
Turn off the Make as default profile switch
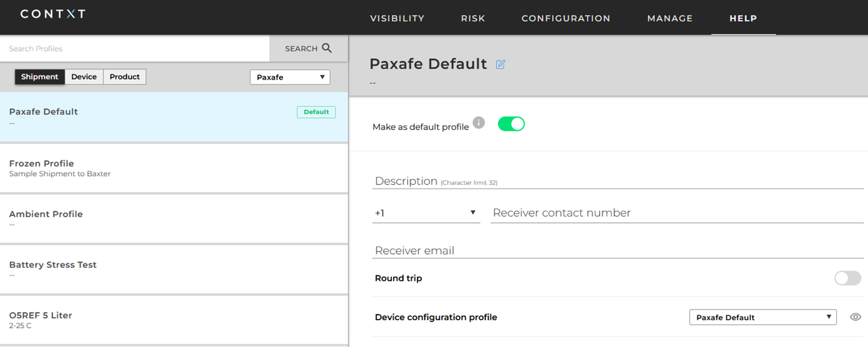click(x=511, y=124)
